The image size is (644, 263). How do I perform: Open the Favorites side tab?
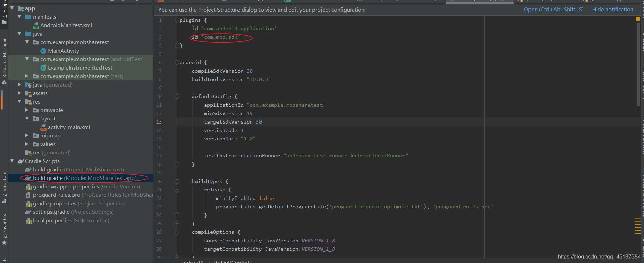(4, 229)
